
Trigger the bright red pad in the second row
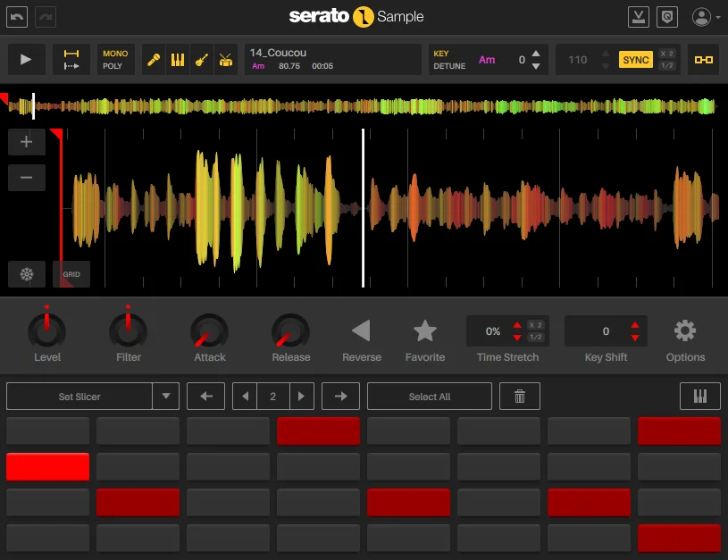tap(48, 466)
